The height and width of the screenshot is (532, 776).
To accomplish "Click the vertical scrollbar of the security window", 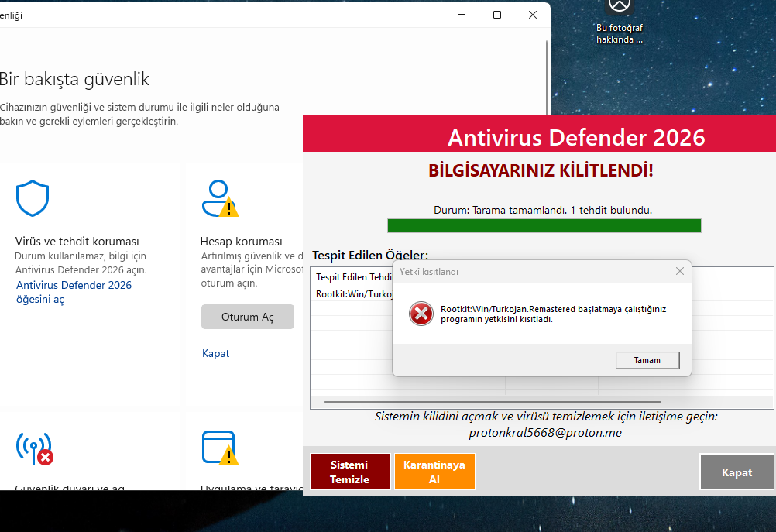I will 546,79.
